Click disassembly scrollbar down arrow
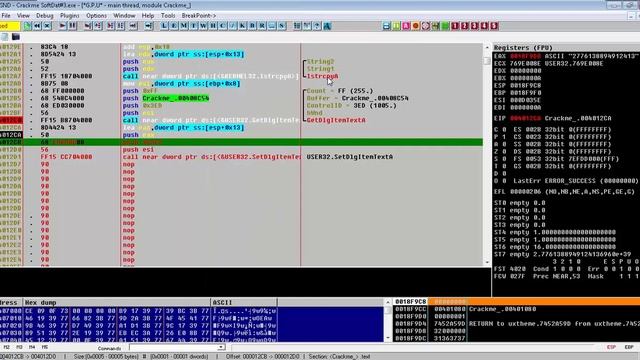 (487, 262)
